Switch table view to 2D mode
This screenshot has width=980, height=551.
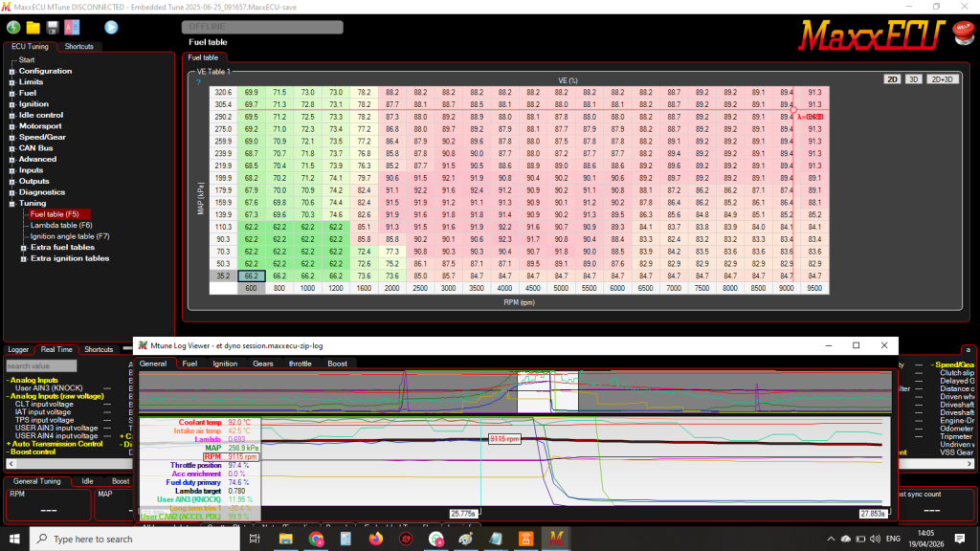click(x=891, y=79)
